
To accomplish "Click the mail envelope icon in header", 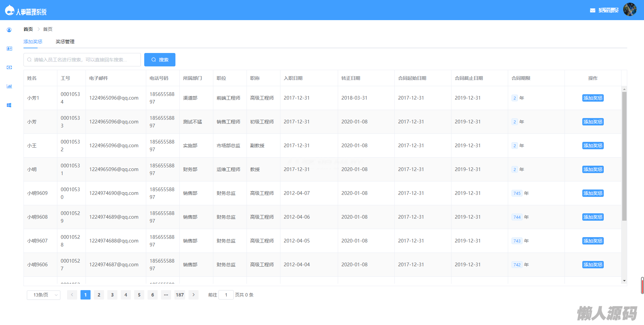I will (x=592, y=10).
